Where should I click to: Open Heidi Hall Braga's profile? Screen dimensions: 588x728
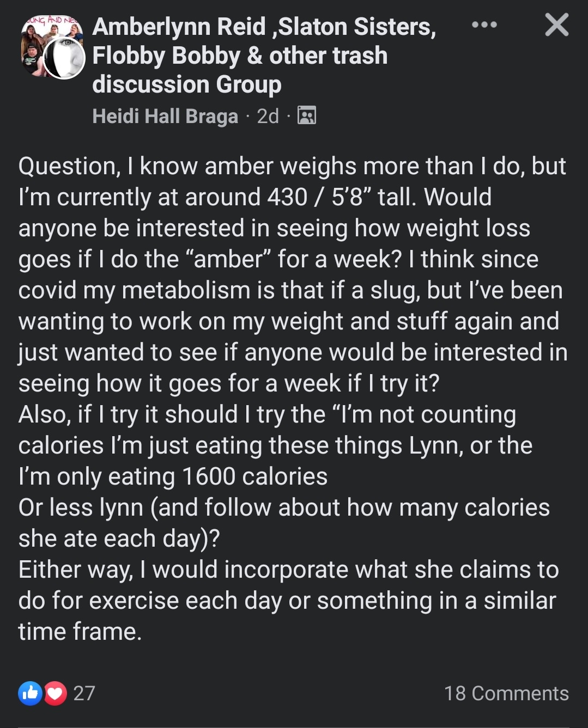[x=165, y=116]
